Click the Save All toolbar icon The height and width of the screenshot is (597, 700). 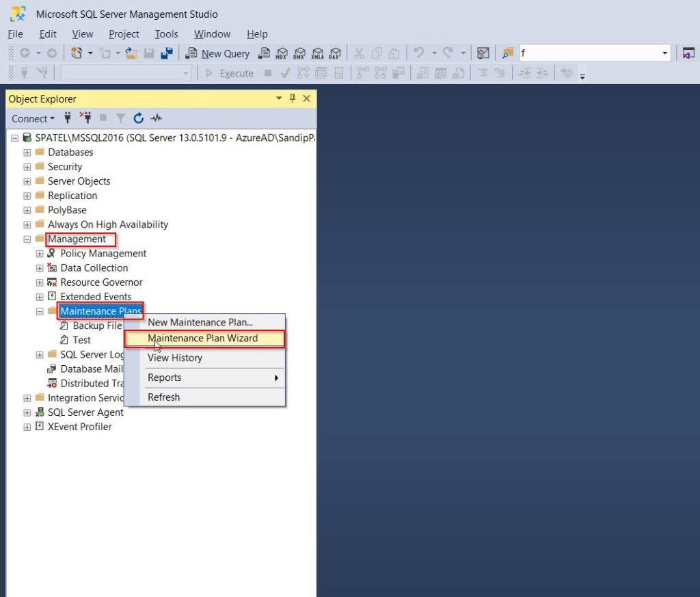pyautogui.click(x=167, y=53)
